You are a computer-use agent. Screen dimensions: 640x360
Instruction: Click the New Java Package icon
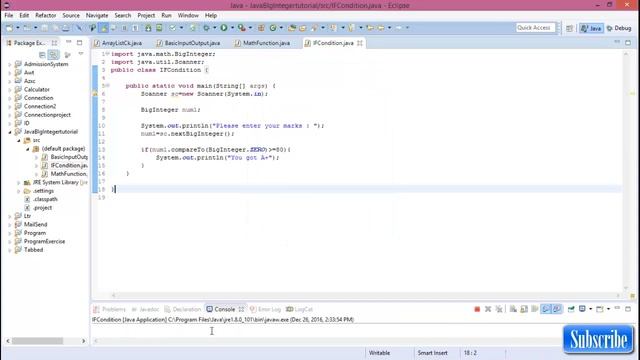point(261,28)
